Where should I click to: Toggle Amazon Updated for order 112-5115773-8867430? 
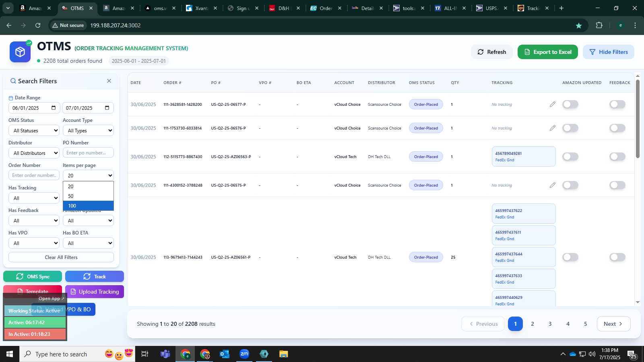click(570, 156)
